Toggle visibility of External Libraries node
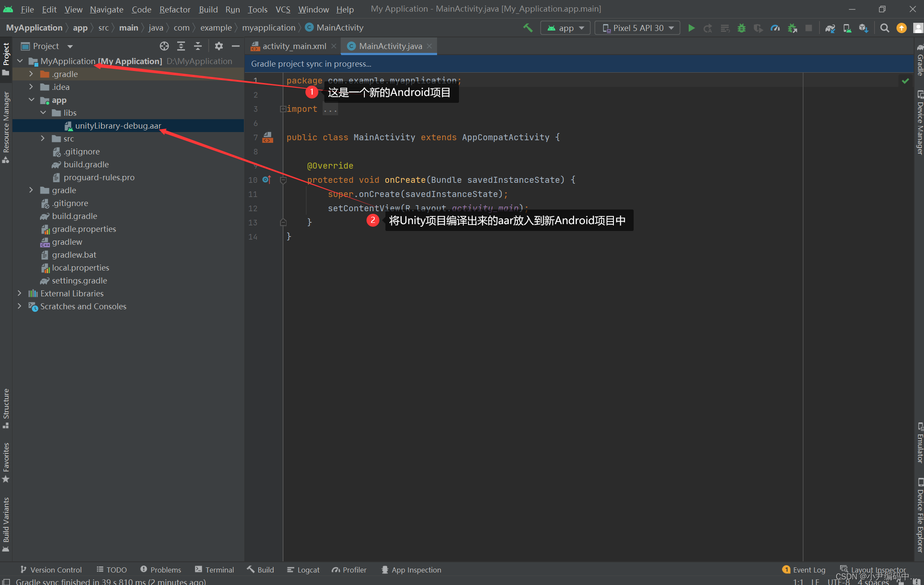This screenshot has height=585, width=924. pos(19,293)
